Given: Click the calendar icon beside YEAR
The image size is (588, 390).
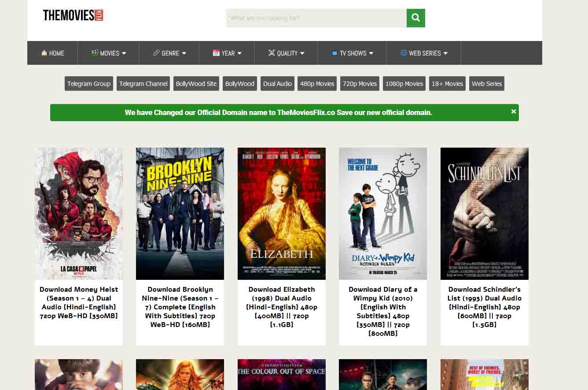Looking at the screenshot, I should [216, 53].
